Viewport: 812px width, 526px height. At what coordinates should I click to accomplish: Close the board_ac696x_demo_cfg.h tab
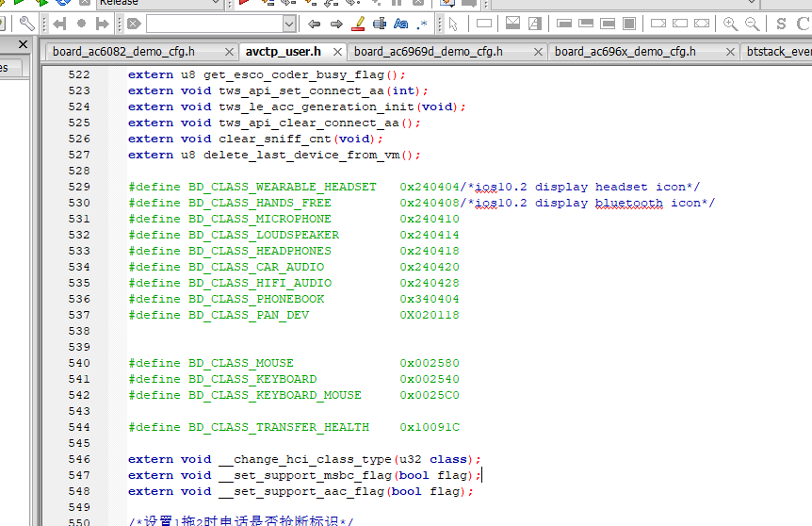point(730,52)
